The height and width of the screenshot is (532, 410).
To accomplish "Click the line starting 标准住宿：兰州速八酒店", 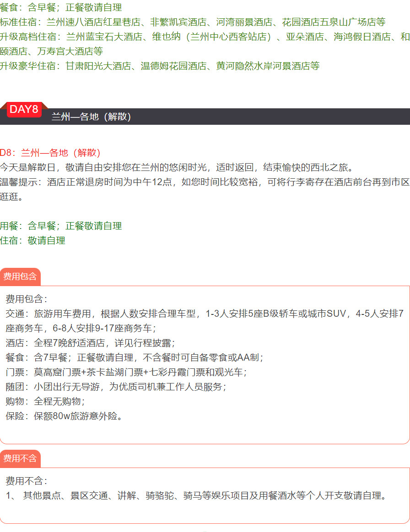I will [193, 22].
